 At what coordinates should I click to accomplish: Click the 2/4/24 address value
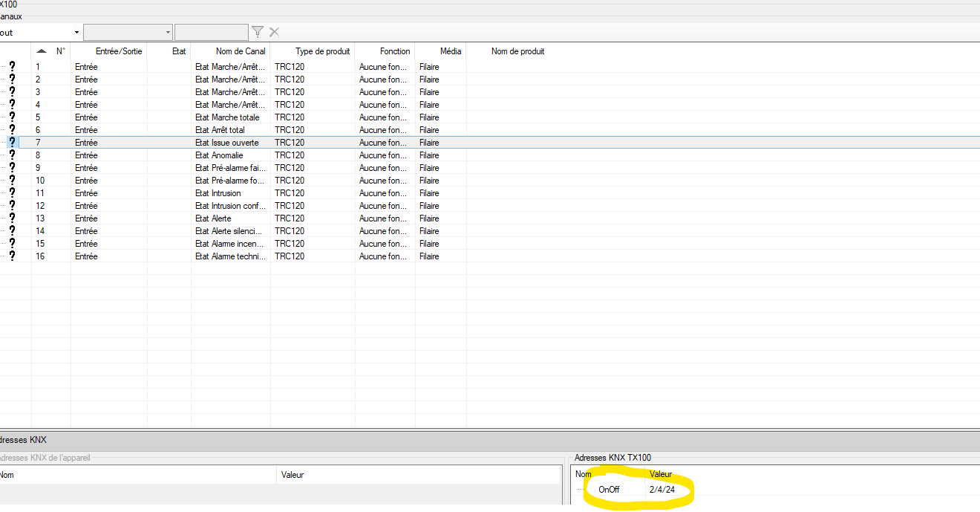[x=661, y=490]
